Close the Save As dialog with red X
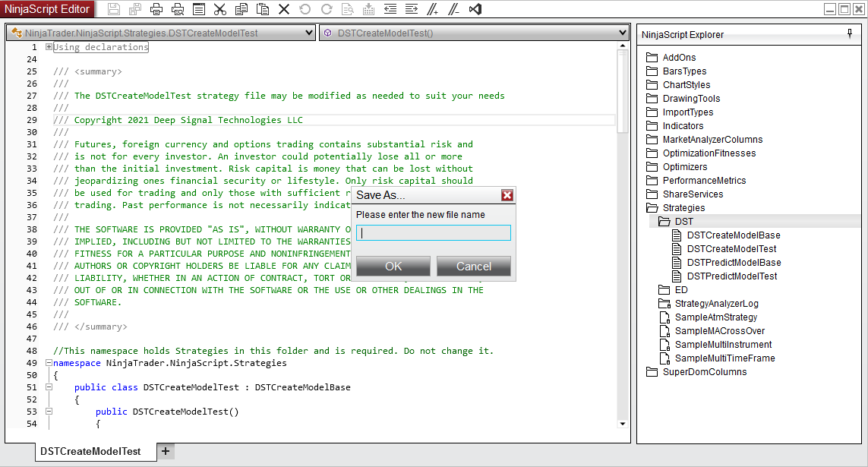 tap(507, 194)
